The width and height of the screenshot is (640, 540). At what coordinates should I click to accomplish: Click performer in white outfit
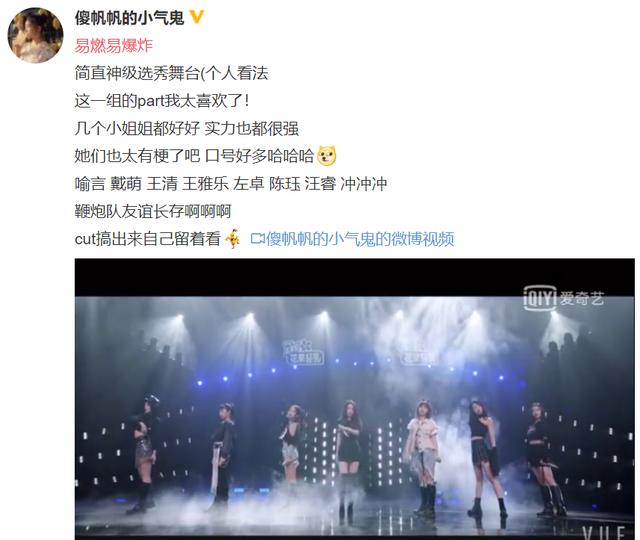point(424,457)
